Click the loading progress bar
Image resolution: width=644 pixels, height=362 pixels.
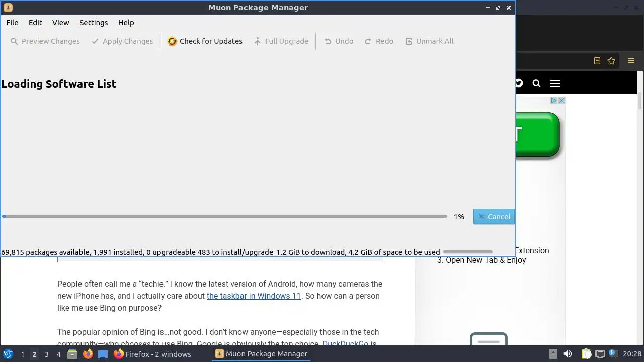[224, 216]
